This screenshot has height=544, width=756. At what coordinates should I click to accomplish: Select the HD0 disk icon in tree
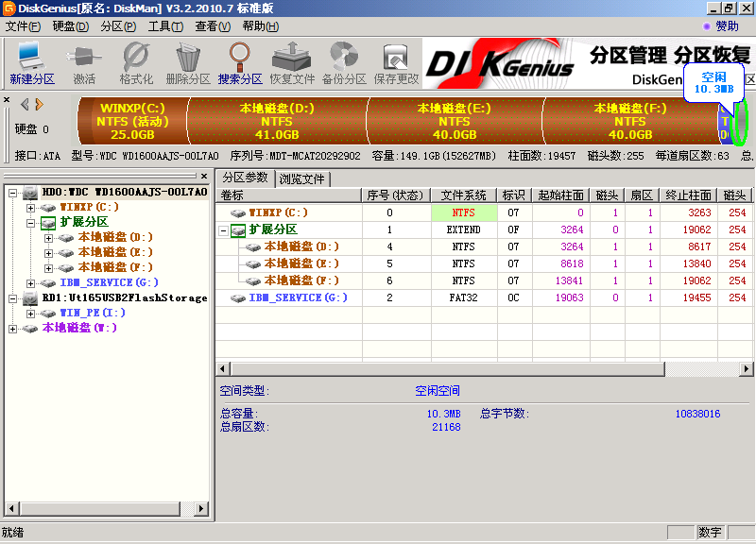click(x=30, y=193)
